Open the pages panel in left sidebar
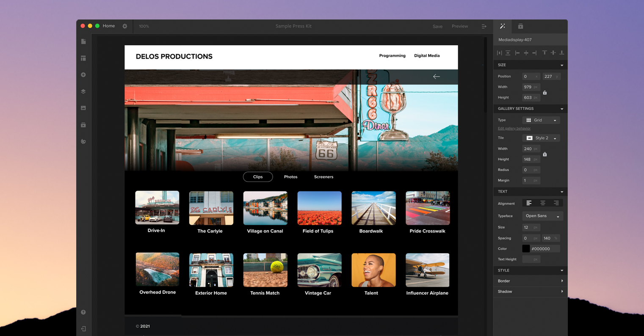 (83, 41)
